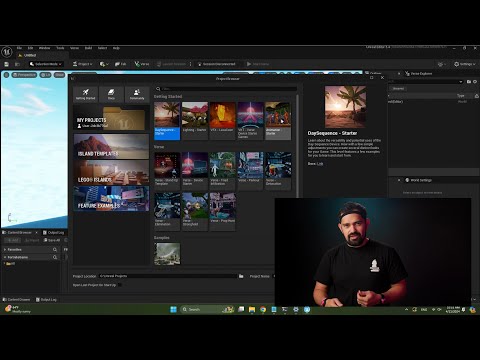Open the Island Templates category

coord(111,146)
